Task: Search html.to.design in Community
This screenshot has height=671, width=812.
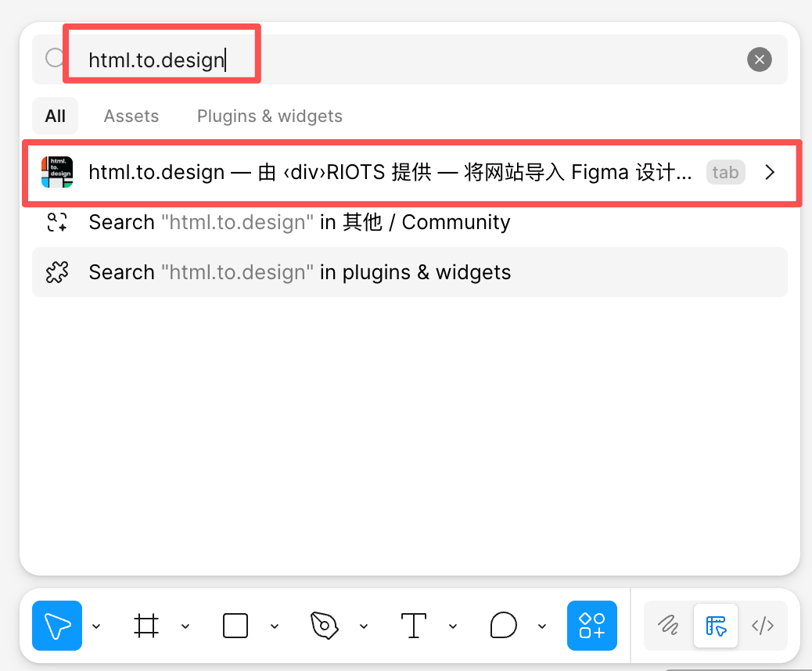Action: pos(409,222)
